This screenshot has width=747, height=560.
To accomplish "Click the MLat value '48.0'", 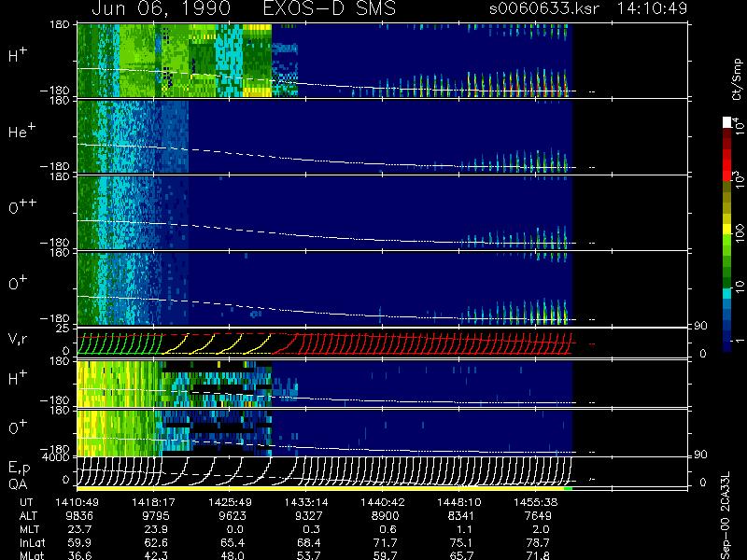I will click(x=232, y=555).
